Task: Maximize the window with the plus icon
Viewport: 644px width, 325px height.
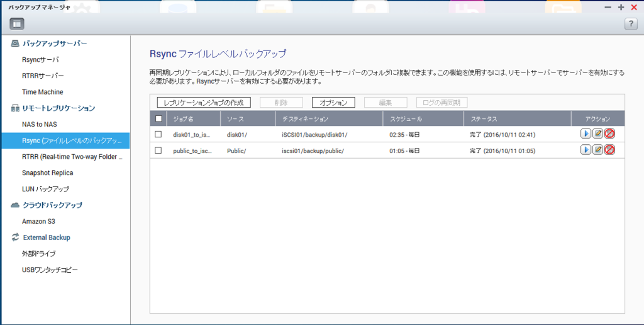Action: coord(621,8)
